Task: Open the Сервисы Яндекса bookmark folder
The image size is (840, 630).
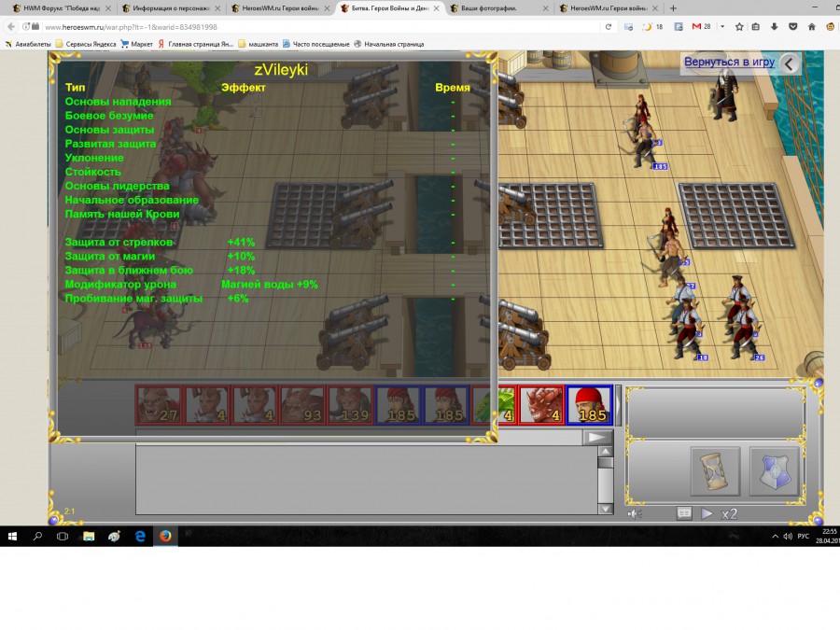Action: [86, 44]
